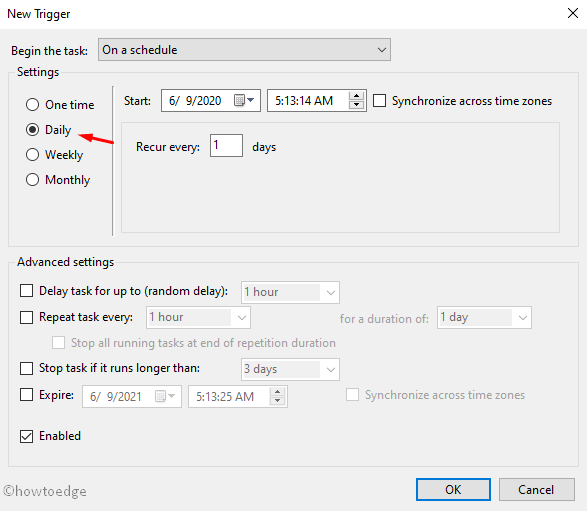
Task: Expand the random delay 1 hour dropdown
Action: pyautogui.click(x=291, y=292)
